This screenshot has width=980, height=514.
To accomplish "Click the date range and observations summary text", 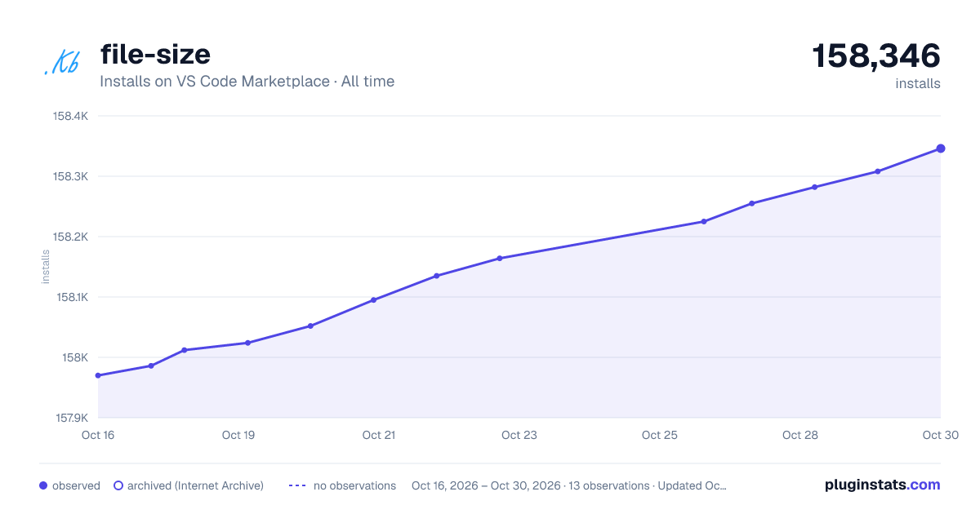I will pos(569,485).
